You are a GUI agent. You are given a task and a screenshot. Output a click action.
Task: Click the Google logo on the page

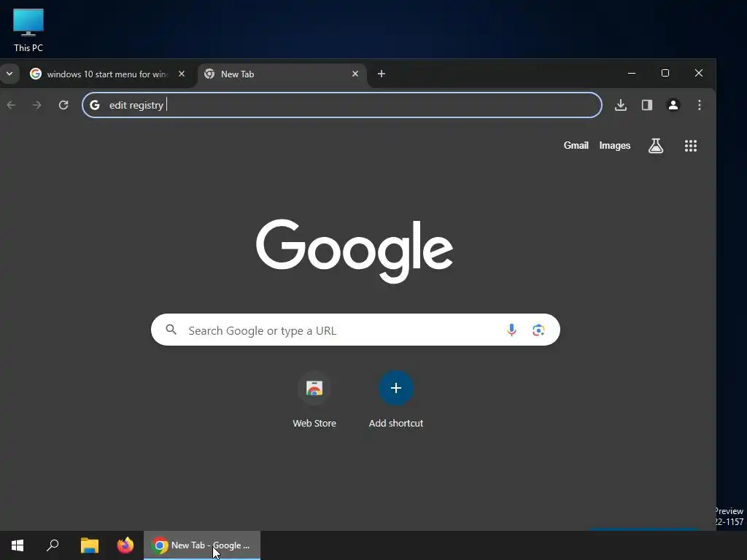(355, 251)
